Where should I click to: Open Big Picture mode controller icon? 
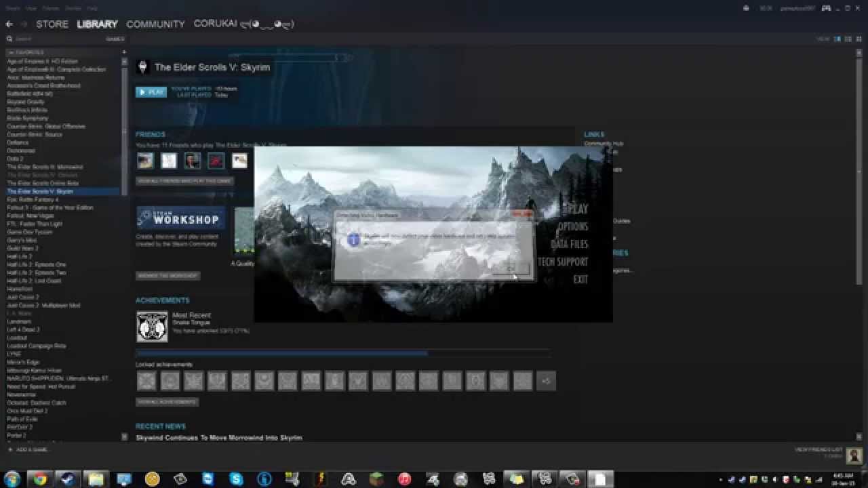[x=827, y=8]
